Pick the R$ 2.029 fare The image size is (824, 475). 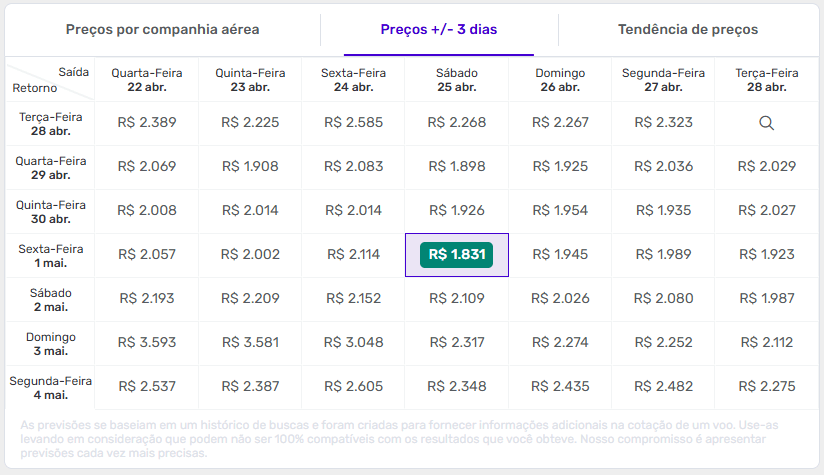click(x=766, y=166)
